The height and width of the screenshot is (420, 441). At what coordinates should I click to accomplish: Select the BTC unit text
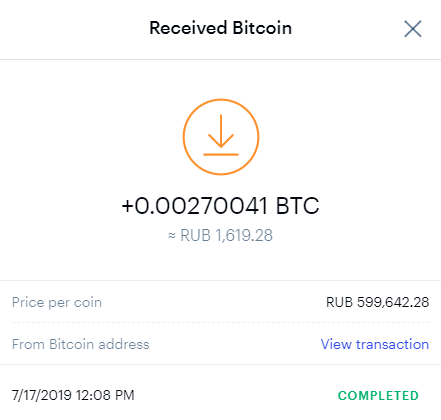297,206
